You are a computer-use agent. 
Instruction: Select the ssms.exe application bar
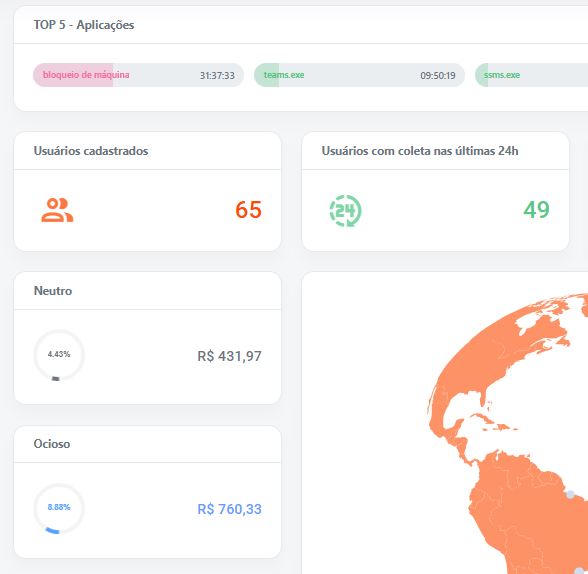(531, 75)
